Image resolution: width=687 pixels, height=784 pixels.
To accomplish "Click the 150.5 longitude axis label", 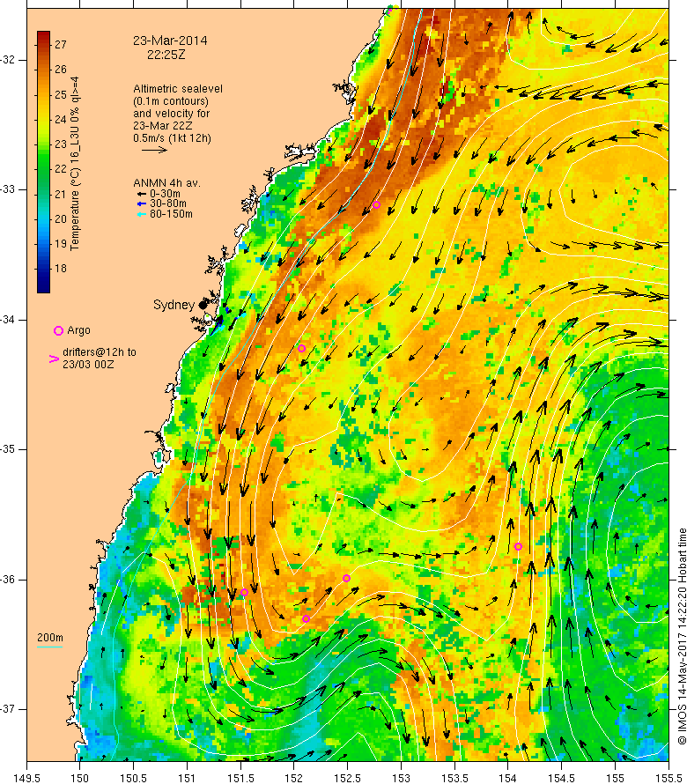I will 134,778.
